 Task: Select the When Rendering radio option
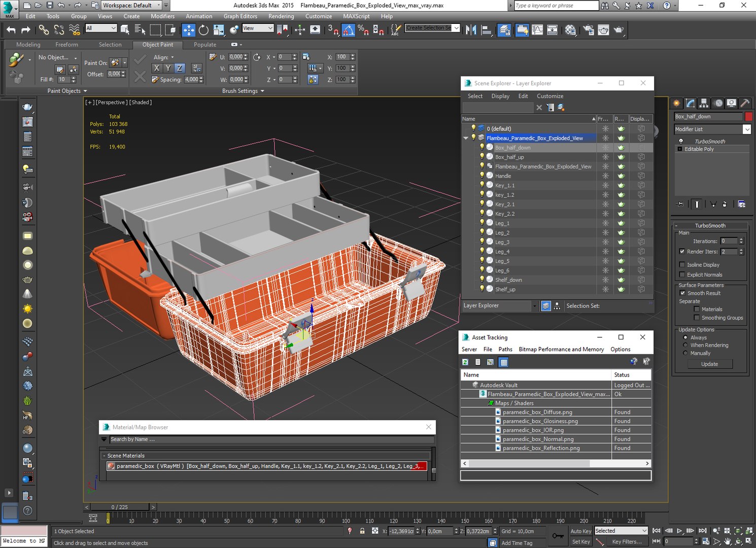click(685, 345)
